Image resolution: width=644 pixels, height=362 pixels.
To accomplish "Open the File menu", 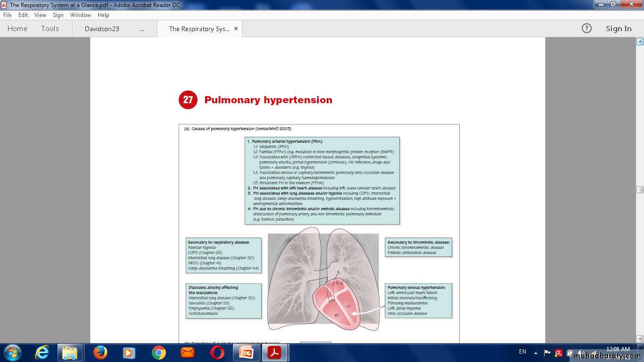I will coord(8,15).
